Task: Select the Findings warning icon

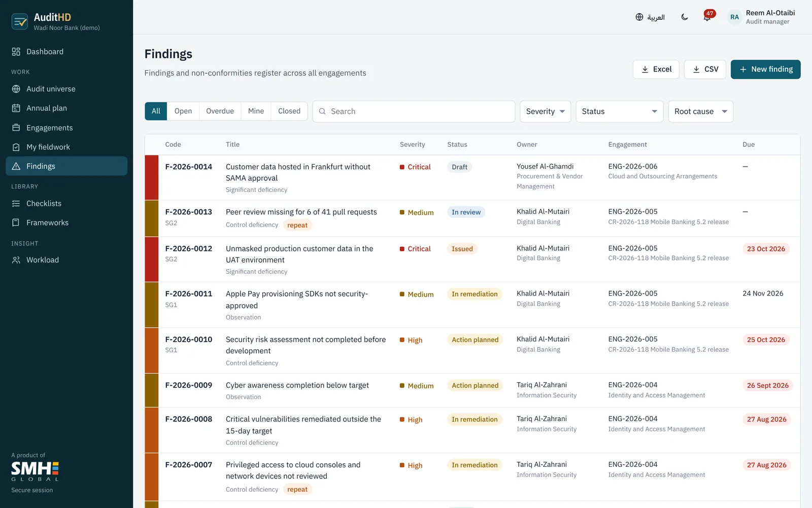Action: 16,167
